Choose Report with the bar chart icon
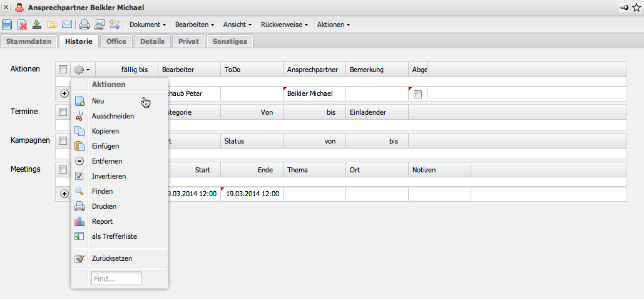 coord(120,221)
